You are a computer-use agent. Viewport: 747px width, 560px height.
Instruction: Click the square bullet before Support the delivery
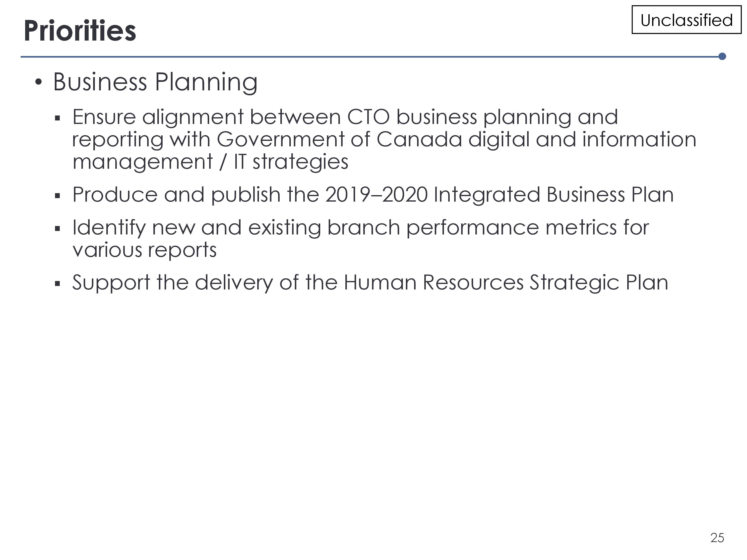pyautogui.click(x=58, y=283)
